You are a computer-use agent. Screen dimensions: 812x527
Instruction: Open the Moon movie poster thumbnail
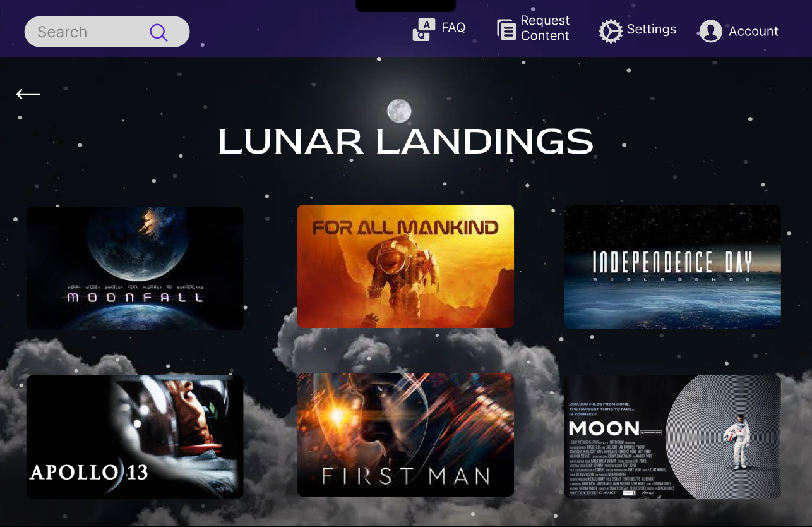tap(672, 437)
